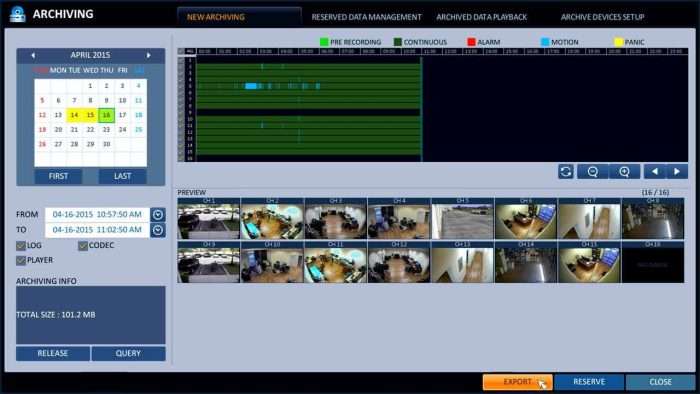
Task: Select CH 6 preview thumbnail
Action: click(x=525, y=219)
